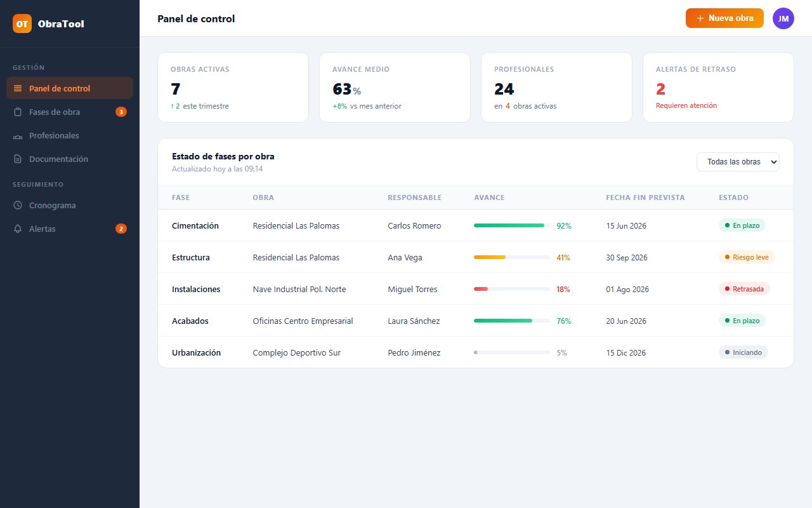The width and height of the screenshot is (812, 508).
Task: Click the Cronograma clock icon
Action: (18, 205)
